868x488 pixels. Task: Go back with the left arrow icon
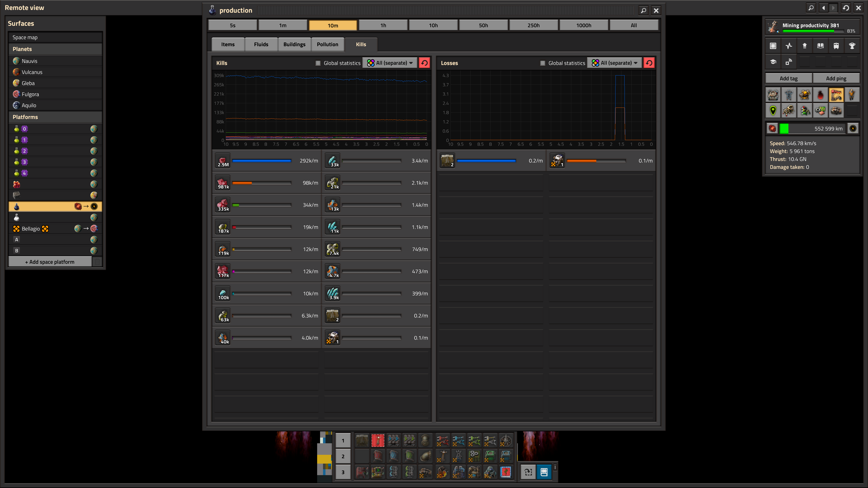(x=823, y=8)
